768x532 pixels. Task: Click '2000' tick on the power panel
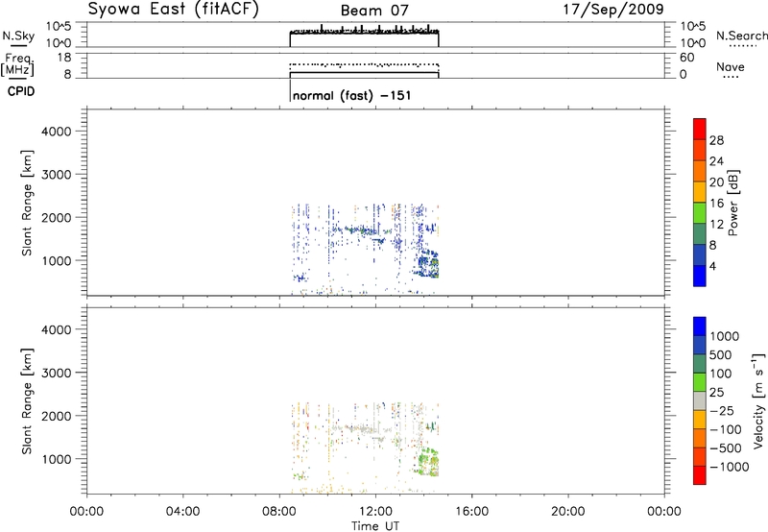[57, 217]
